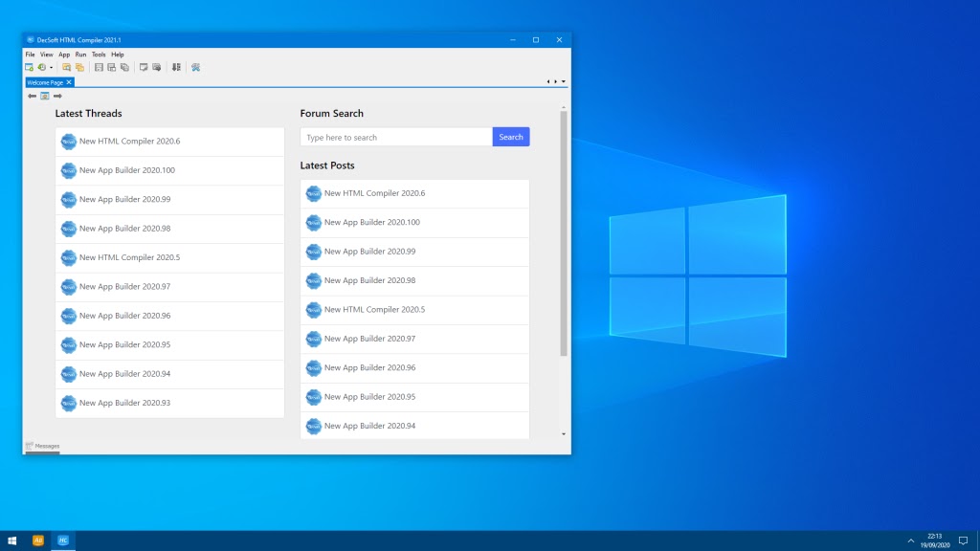Screen dimensions: 980x551
Task: Open New App Builder 2020.99 in Latest Threads
Action: pyautogui.click(x=169, y=199)
